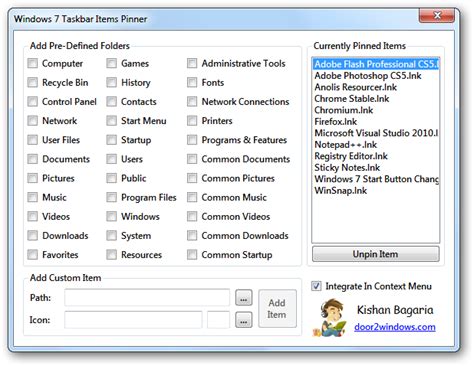Tick the Control Panel checkbox
This screenshot has width=474, height=366.
point(32,101)
